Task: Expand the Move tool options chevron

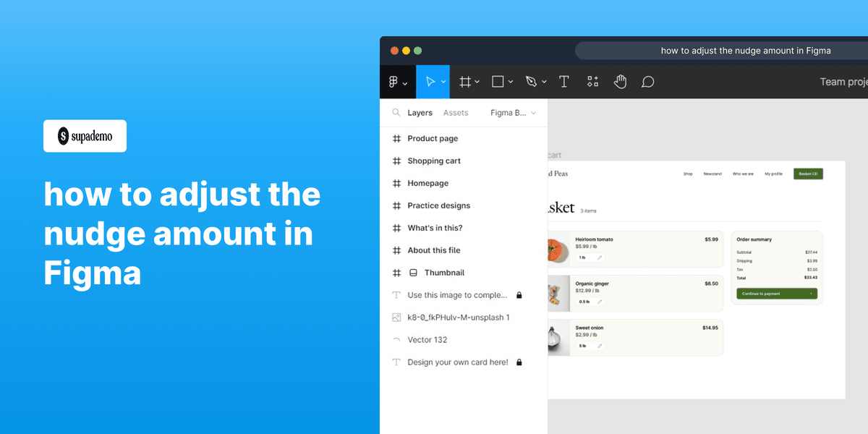Action: (442, 81)
